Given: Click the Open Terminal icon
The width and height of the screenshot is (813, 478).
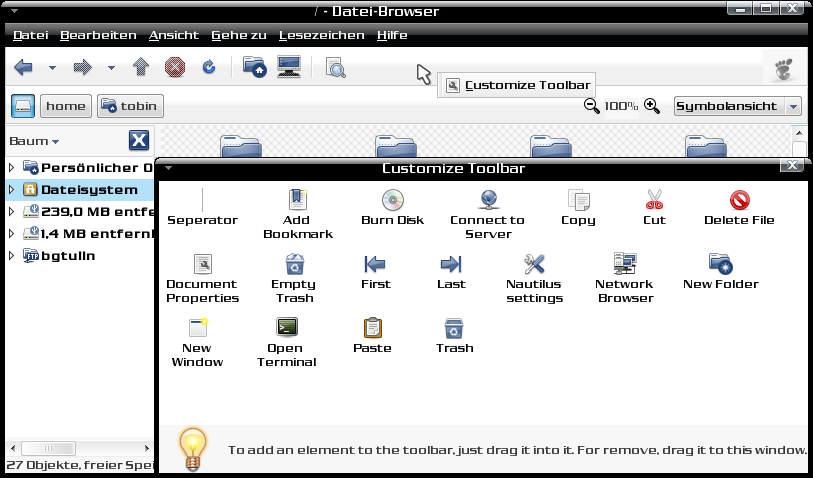Looking at the screenshot, I should tap(287, 328).
